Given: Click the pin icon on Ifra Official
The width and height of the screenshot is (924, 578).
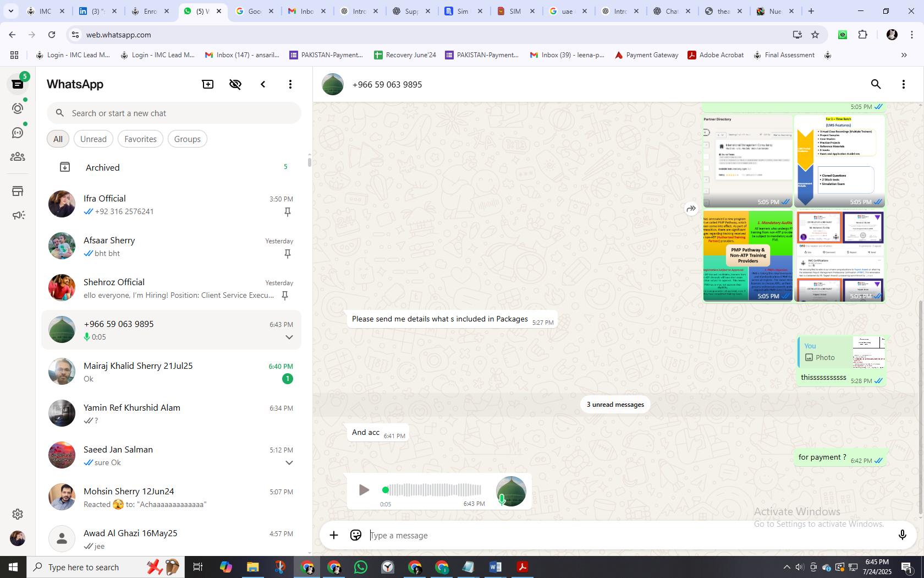Looking at the screenshot, I should click(287, 212).
